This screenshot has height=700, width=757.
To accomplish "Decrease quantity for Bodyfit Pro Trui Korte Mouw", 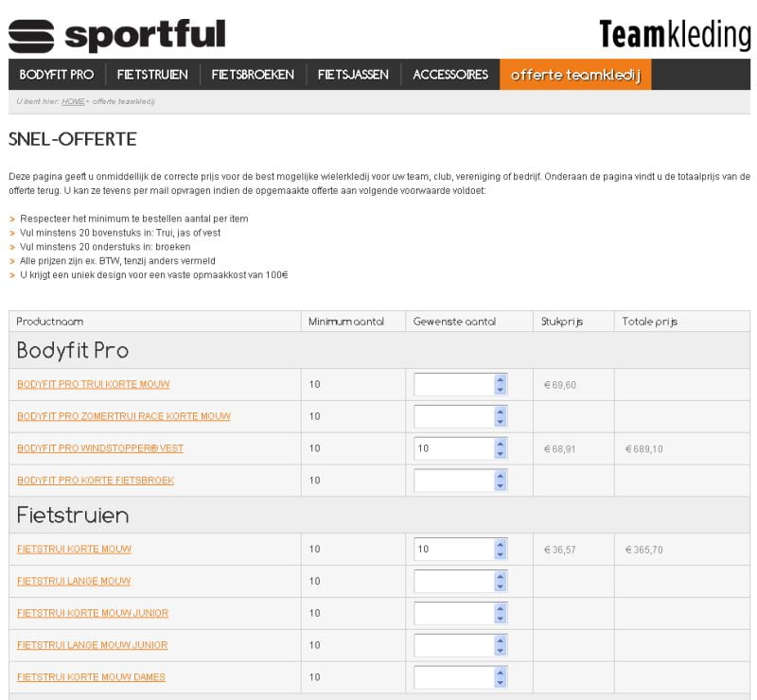I will coord(501,390).
